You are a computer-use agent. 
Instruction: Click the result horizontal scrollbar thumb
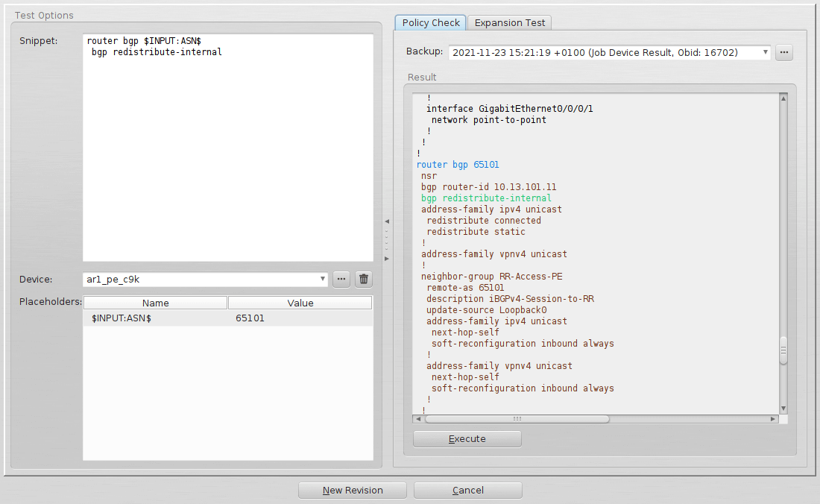[517, 419]
